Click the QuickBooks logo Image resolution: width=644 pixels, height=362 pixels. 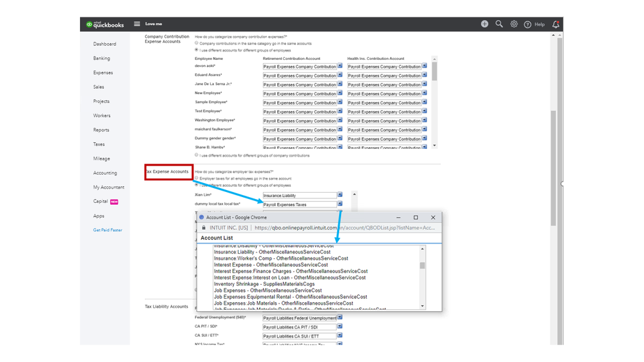pyautogui.click(x=104, y=24)
